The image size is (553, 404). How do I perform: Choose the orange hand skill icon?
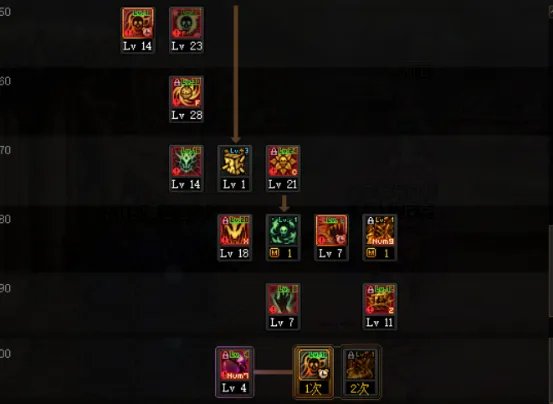[331, 231]
